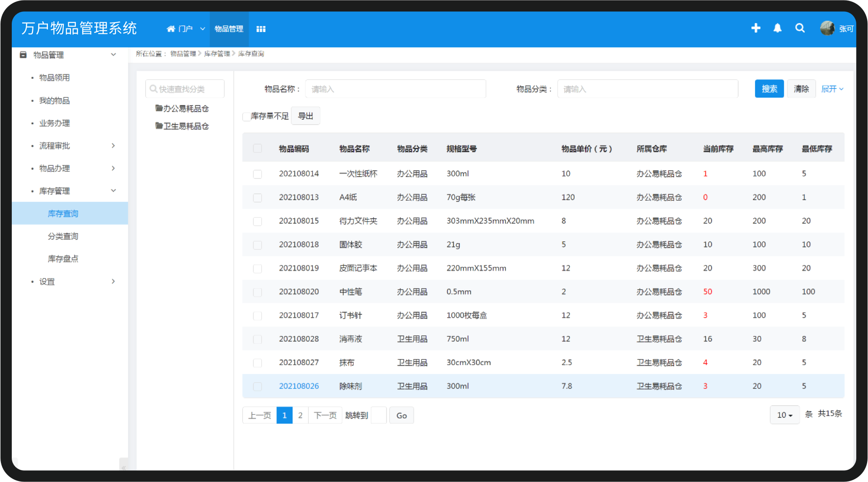This screenshot has height=482, width=868.
Task: Click the 清除 button
Action: [801, 89]
